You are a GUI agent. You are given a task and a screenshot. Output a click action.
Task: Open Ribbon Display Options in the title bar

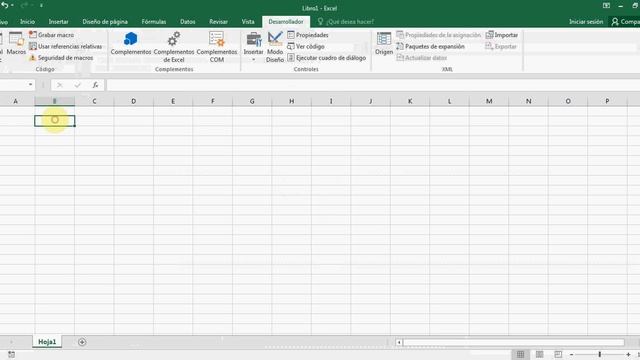pos(607,6)
